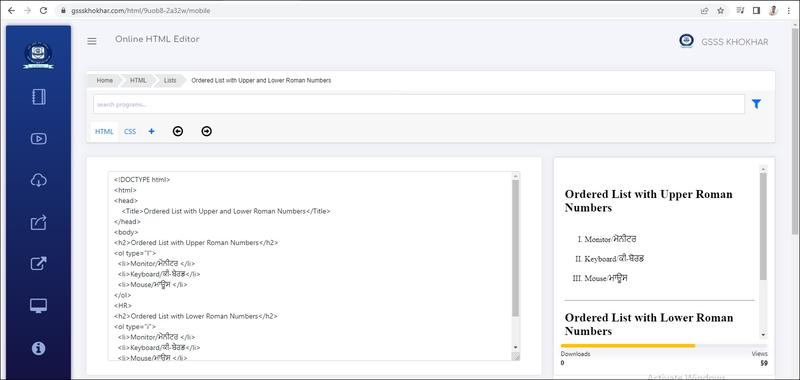Click the next program right-arrow circle

tap(206, 132)
